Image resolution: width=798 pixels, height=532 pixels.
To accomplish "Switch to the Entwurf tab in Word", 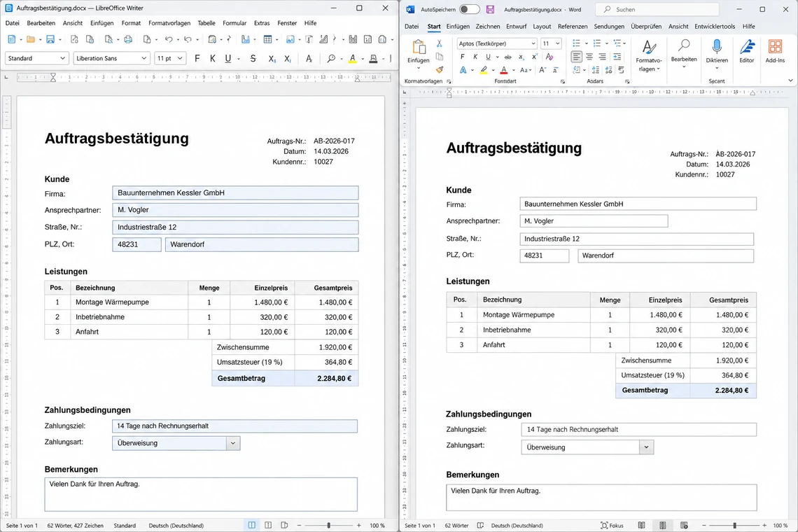I will 516,27.
